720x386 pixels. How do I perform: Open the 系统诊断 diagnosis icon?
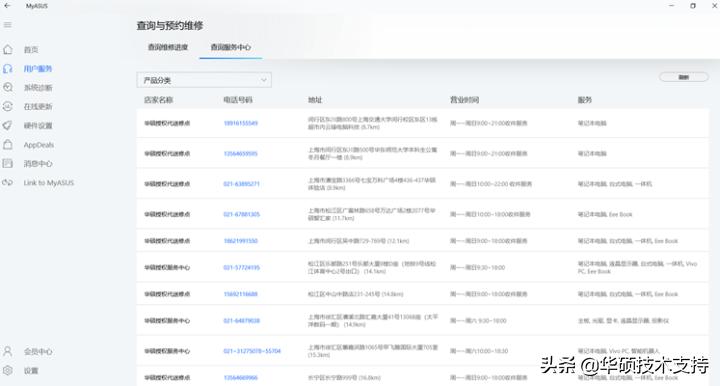point(8,87)
